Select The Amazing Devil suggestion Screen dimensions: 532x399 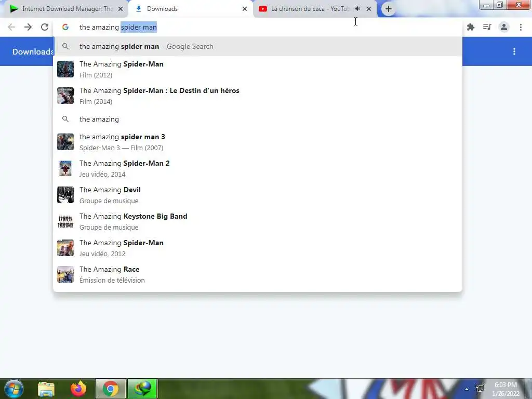258,195
